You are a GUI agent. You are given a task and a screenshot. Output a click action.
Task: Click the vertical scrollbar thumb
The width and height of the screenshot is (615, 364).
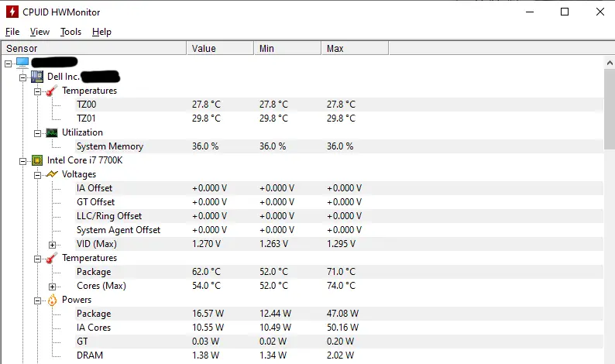click(610, 109)
